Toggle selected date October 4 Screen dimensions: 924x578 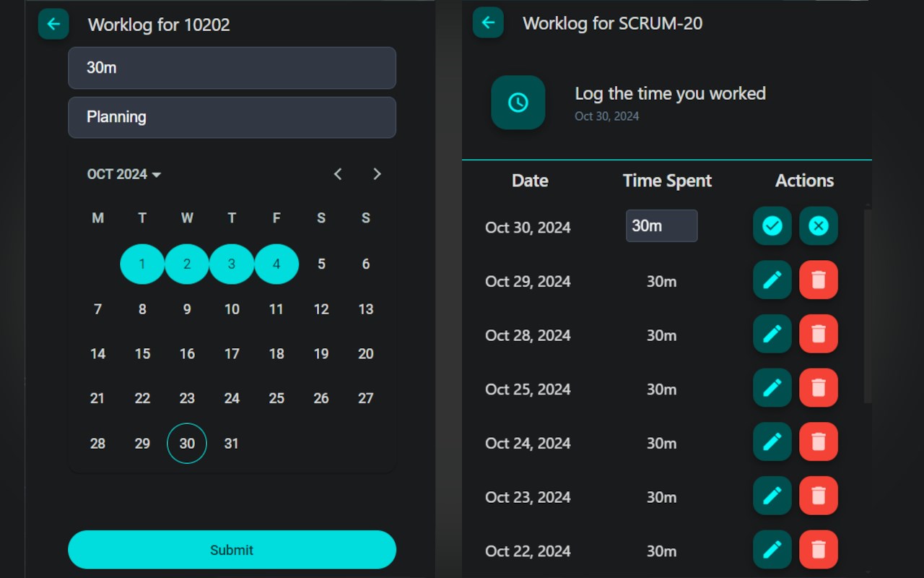click(276, 264)
